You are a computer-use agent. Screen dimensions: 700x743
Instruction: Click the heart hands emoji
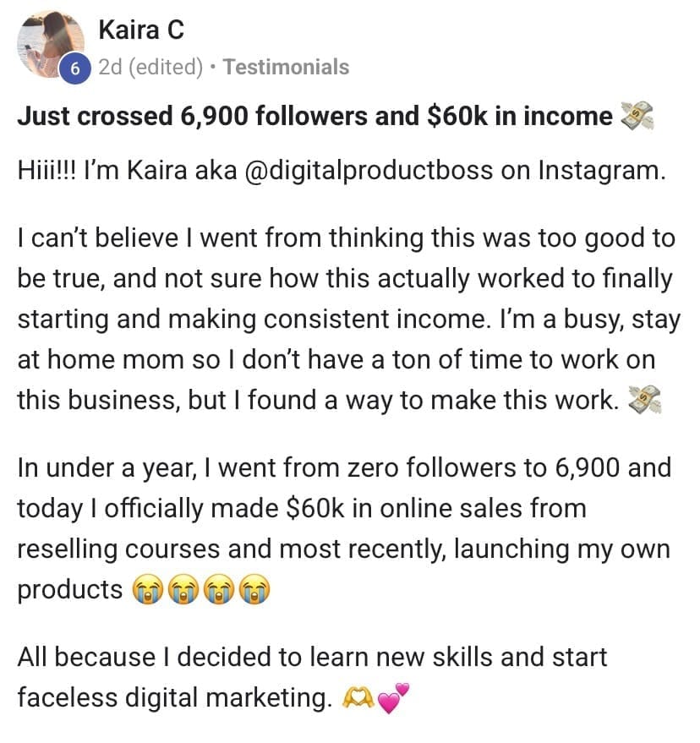click(x=358, y=698)
